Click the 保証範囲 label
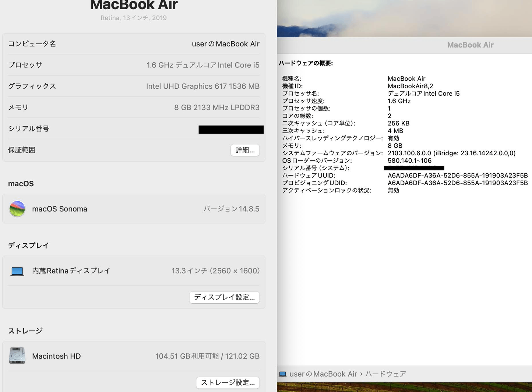This screenshot has height=392, width=532. click(x=22, y=150)
